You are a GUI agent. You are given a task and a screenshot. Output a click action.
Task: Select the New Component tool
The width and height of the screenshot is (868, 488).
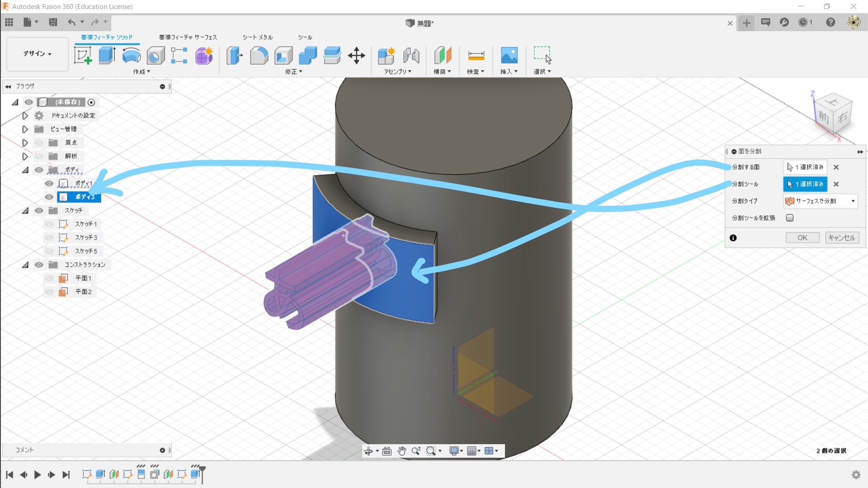(387, 56)
